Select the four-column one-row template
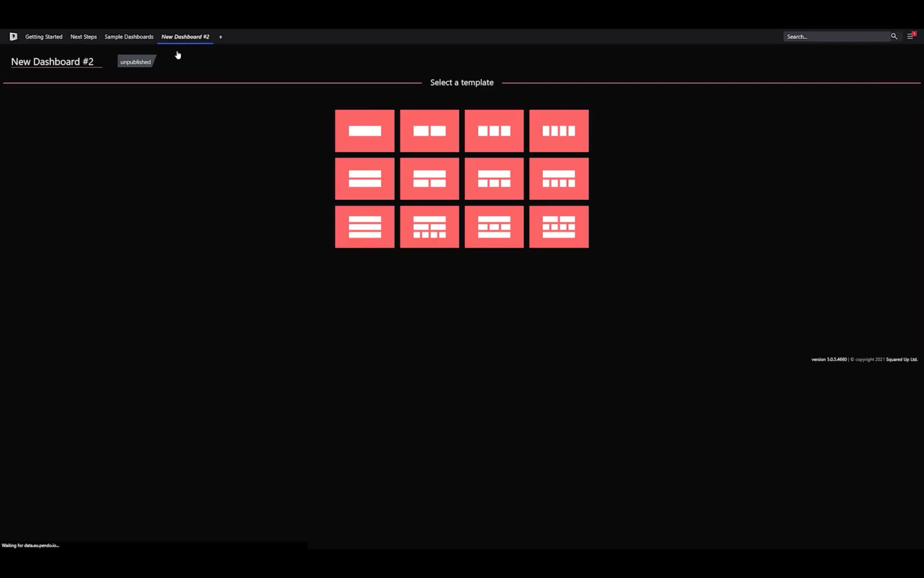 point(559,131)
